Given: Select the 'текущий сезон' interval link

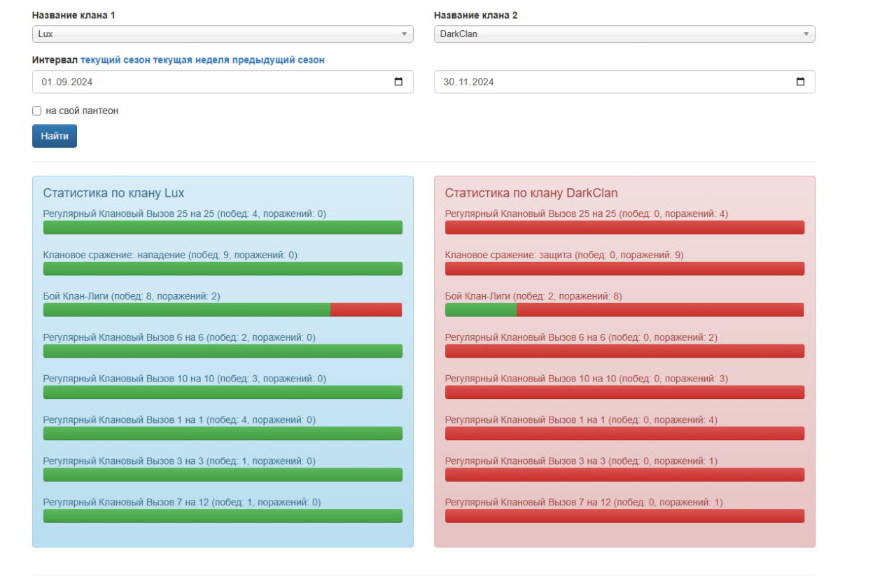Looking at the screenshot, I should pyautogui.click(x=115, y=60).
